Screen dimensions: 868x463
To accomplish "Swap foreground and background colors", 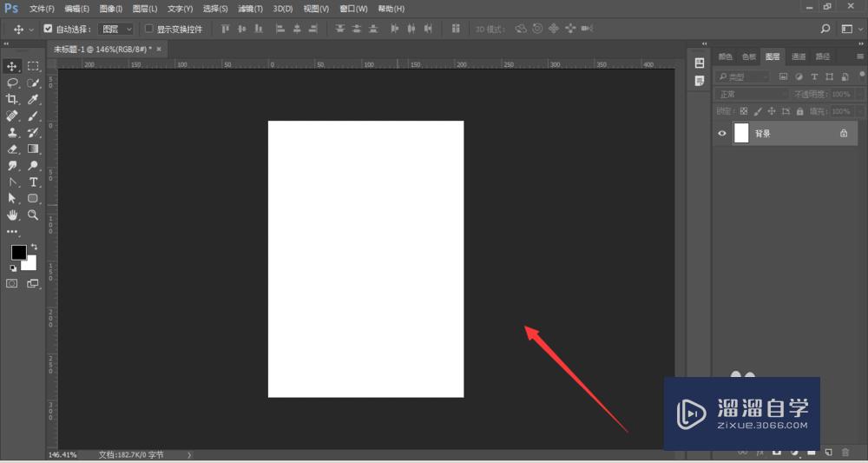I will pyautogui.click(x=35, y=247).
